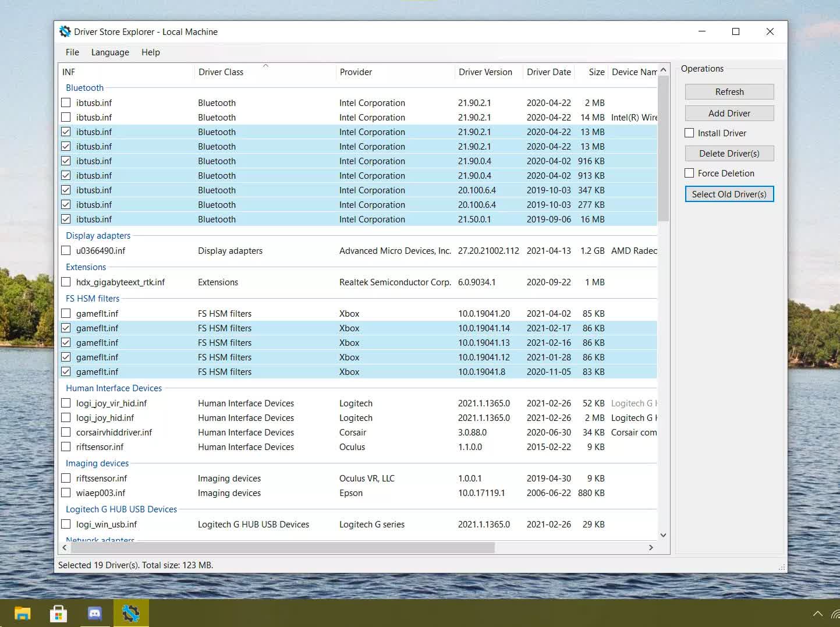Click Driver Store Explorer taskbar icon
The image size is (840, 627).
(131, 613)
